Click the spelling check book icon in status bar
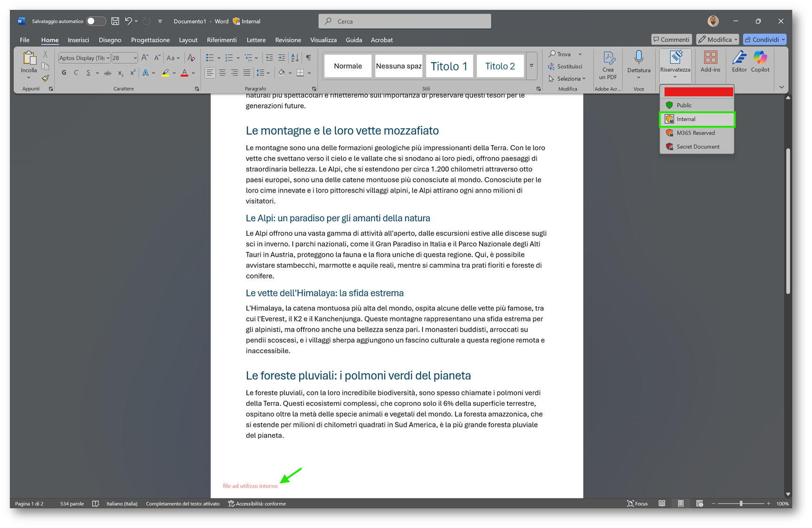The height and width of the screenshot is (528, 812). [95, 504]
